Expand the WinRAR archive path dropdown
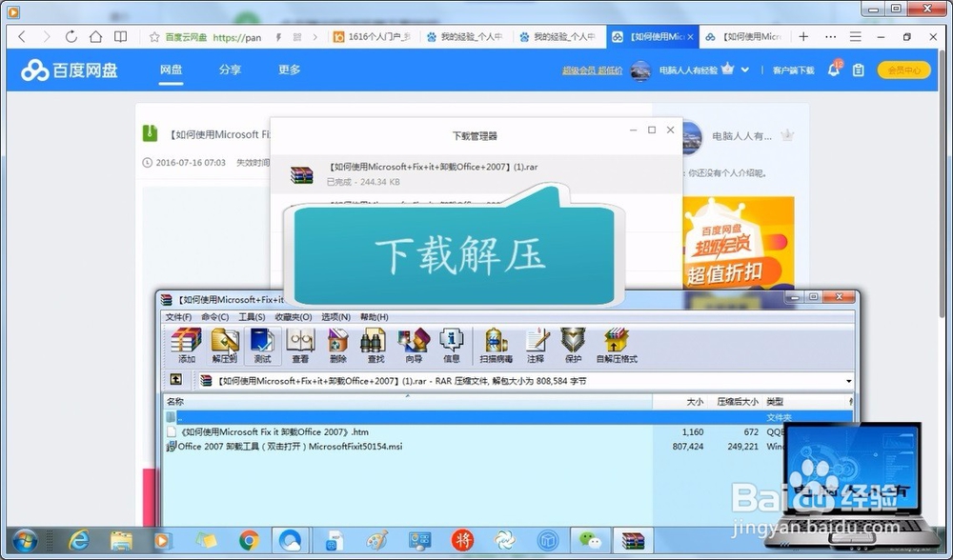The image size is (953, 560). [848, 382]
